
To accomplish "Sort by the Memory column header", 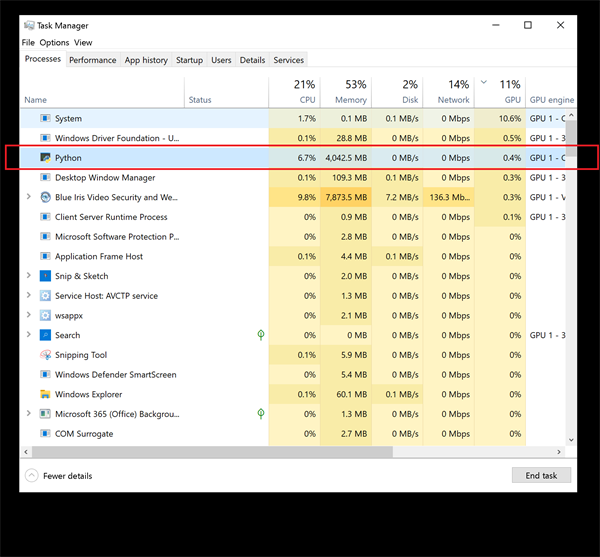I will [x=346, y=92].
